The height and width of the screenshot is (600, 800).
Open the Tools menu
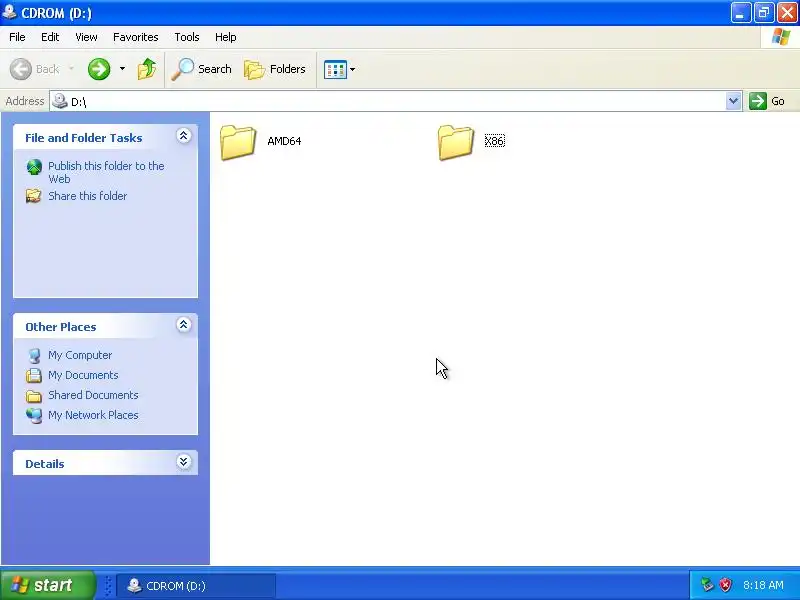coord(187,37)
